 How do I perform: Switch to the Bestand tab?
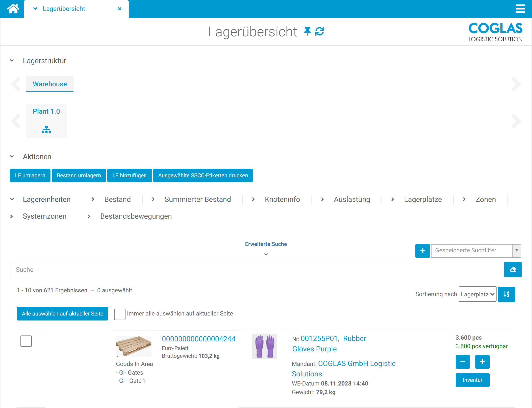(117, 199)
